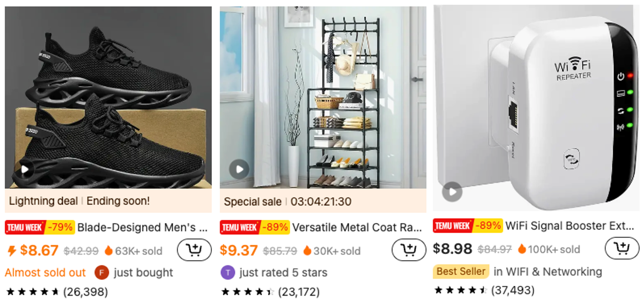
Task: Add the Blade-Designed Men's shoes to cart
Action: [194, 250]
